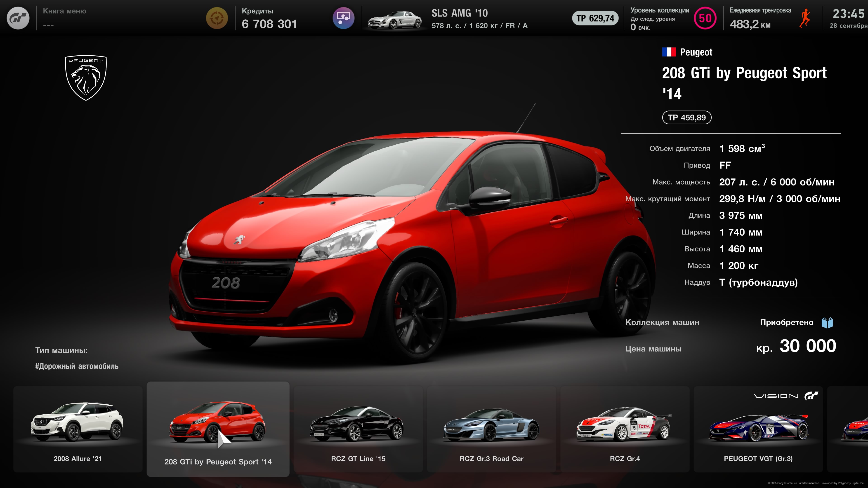
Task: Click the blue car collection book icon
Action: click(x=827, y=322)
